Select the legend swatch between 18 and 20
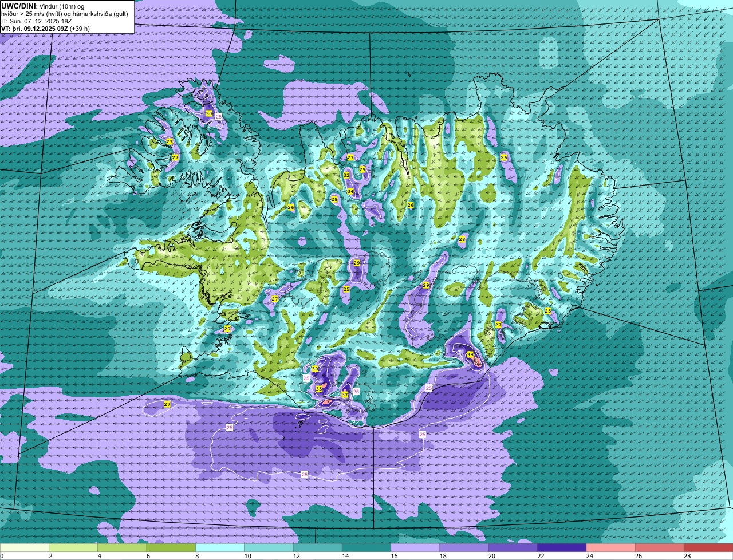Screen dimensions: 733x560 click(464, 548)
